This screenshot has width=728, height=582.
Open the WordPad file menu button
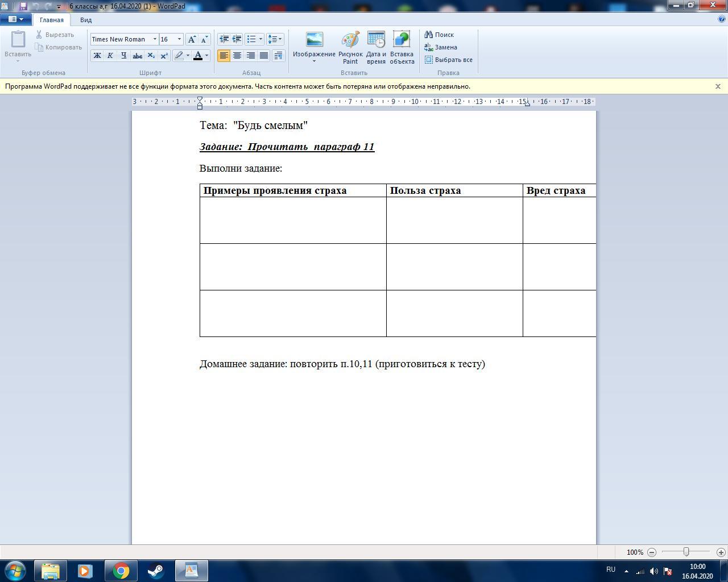coord(16,19)
